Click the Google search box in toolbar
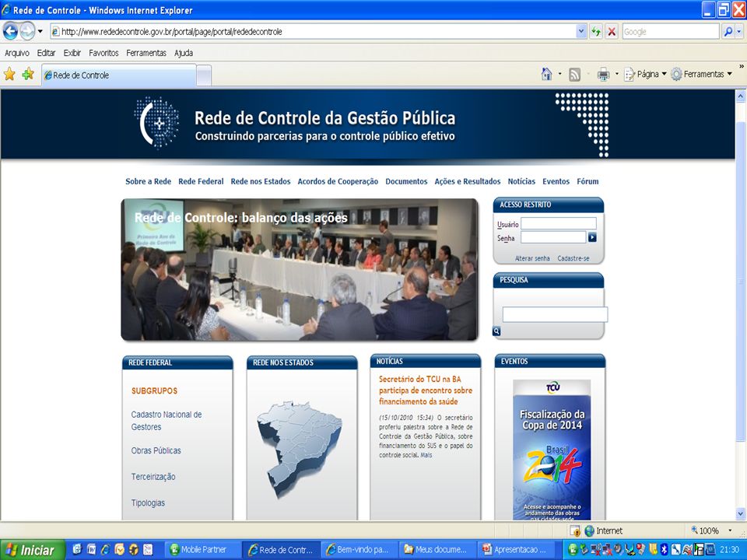747x560 pixels. coord(670,32)
